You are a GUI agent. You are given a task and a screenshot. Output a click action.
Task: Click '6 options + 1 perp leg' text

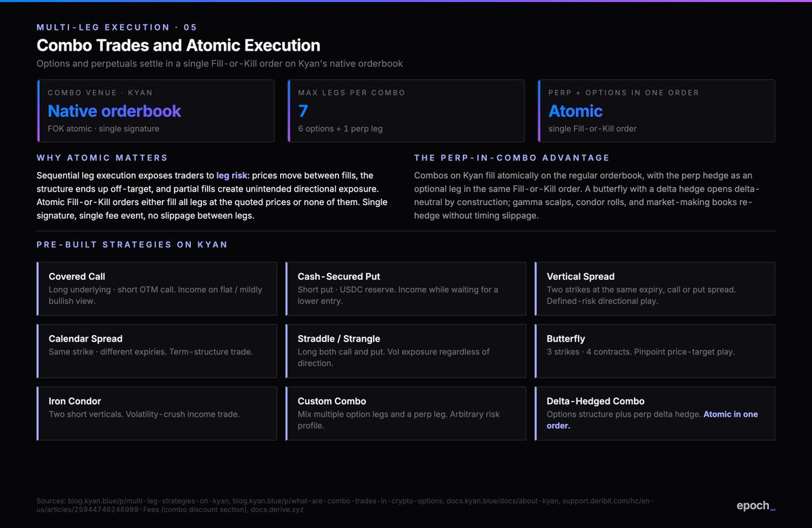[340, 129]
